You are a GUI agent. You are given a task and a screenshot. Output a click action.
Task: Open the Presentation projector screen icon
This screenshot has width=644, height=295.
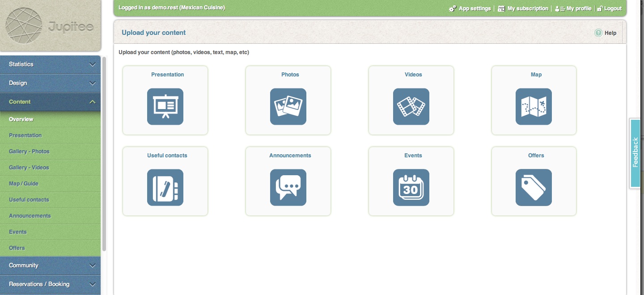coord(165,106)
